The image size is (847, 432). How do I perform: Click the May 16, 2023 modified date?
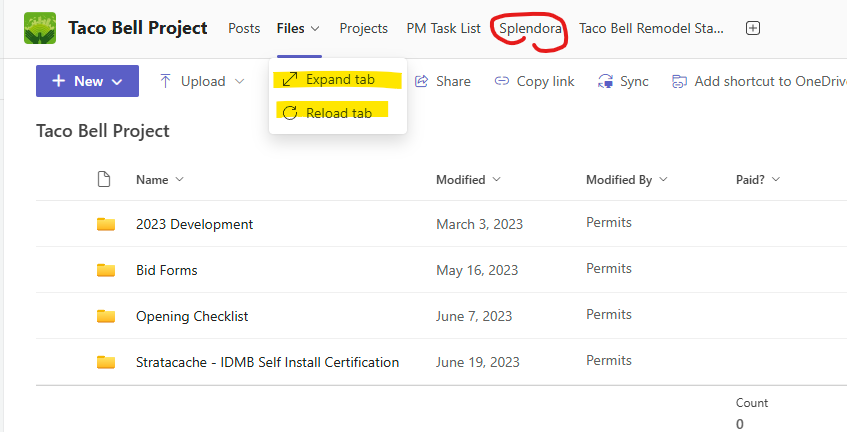[x=477, y=270]
